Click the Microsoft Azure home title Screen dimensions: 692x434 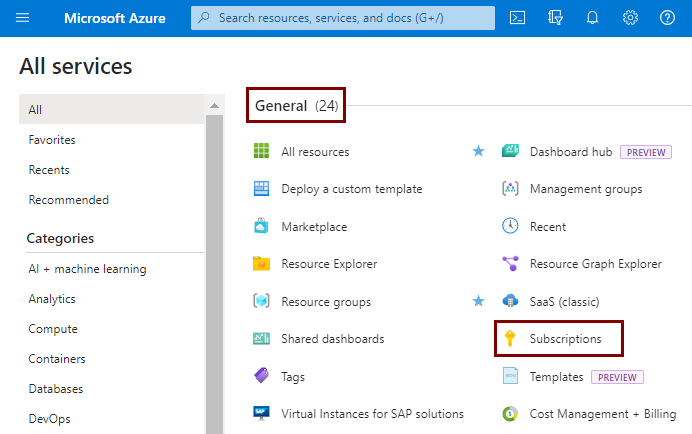115,18
